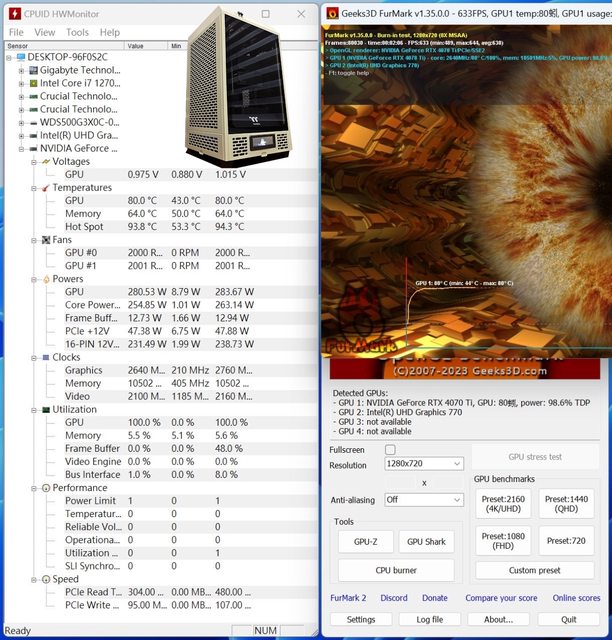The width and height of the screenshot is (612, 640).
Task: Open the View menu in HWMonitor
Action: click(x=45, y=32)
